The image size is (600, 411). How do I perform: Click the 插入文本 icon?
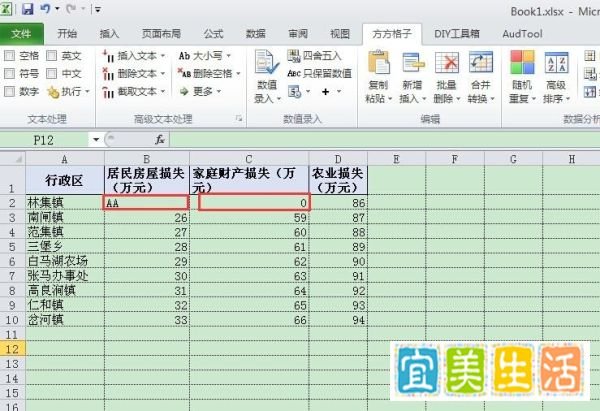pyautogui.click(x=108, y=56)
